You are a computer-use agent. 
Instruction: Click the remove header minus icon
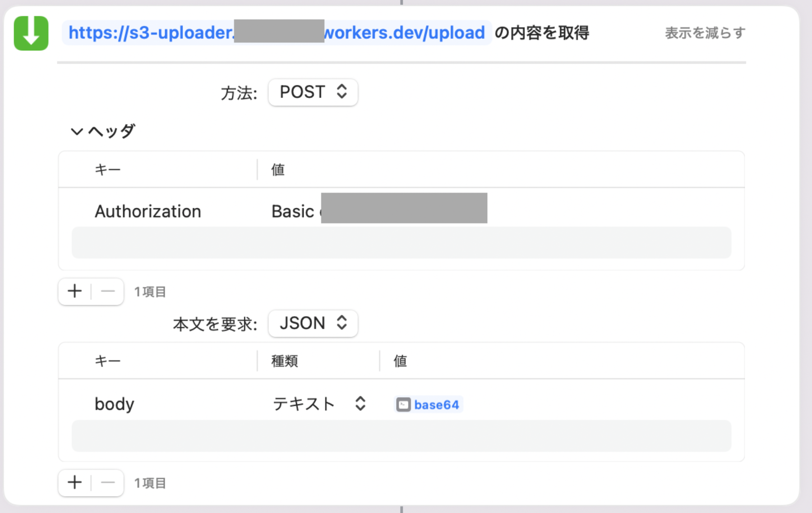[x=107, y=291]
